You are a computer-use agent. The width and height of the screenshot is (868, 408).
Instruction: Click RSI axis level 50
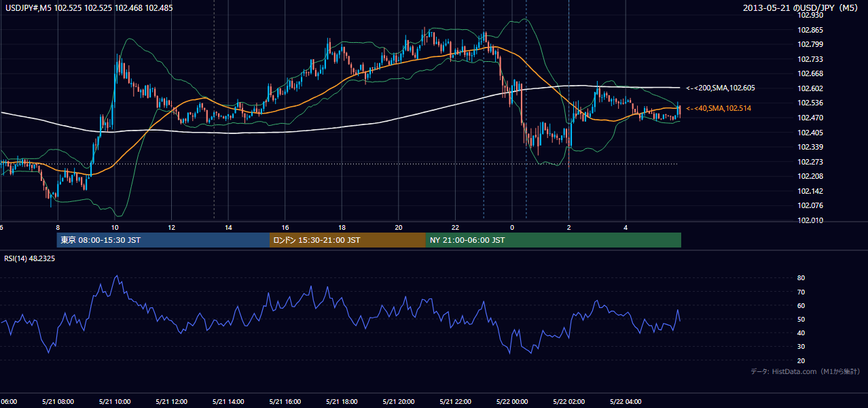click(x=801, y=319)
